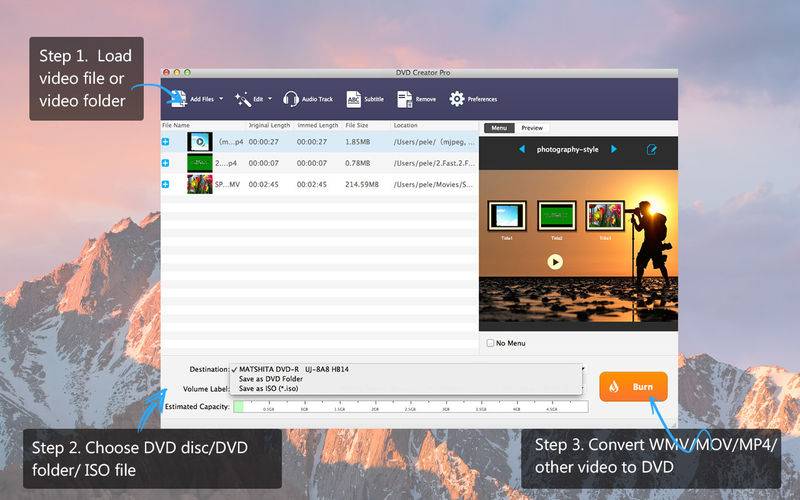Click the 1.85MB file size cell

click(x=357, y=142)
